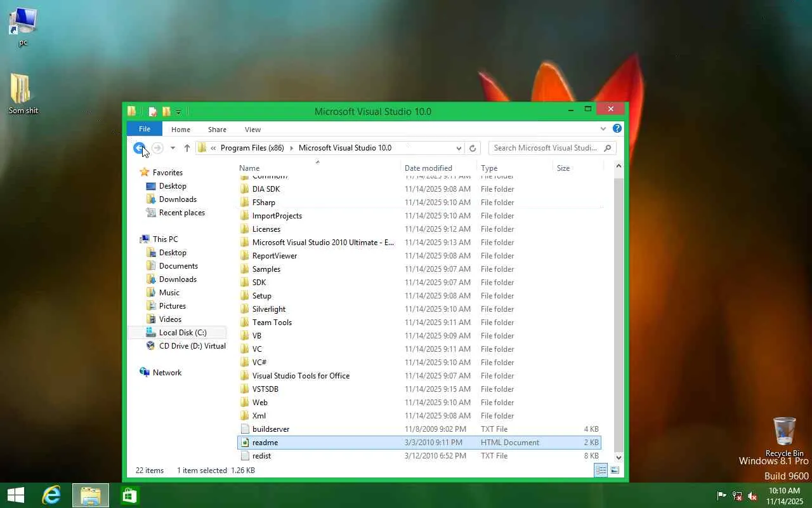
Task: Select the redist text file
Action: pos(419,456)
